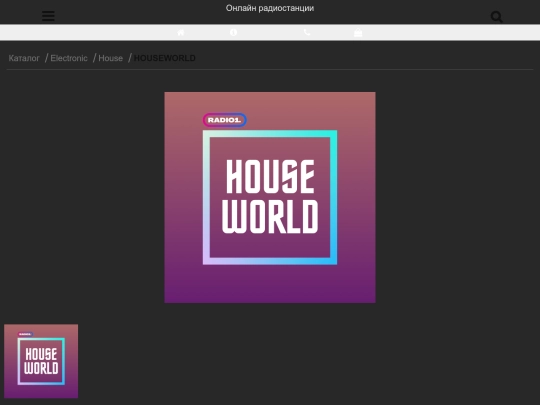Go to home via house icon
This screenshot has width=540, height=405.
(x=181, y=32)
